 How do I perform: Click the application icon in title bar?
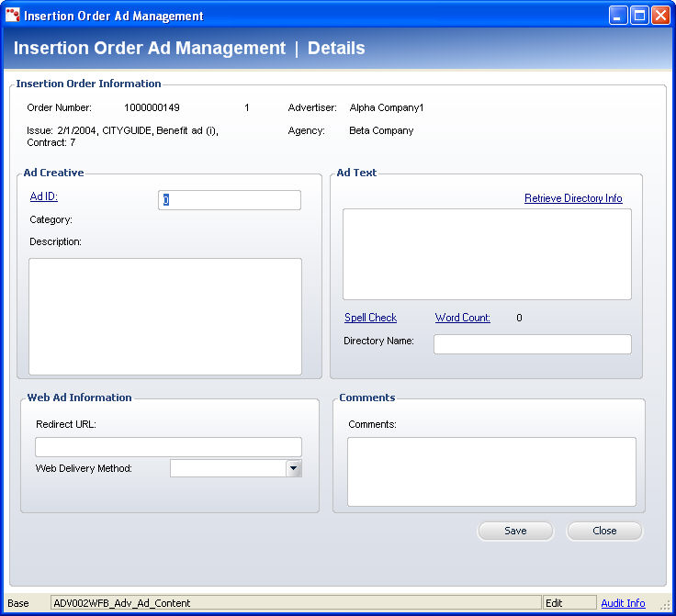click(x=13, y=16)
